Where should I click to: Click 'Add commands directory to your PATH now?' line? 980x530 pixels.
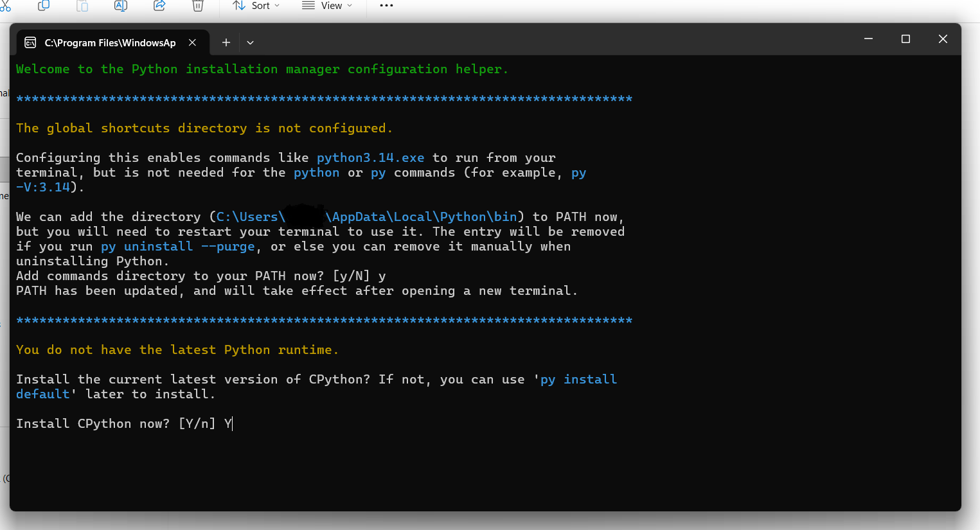tap(201, 276)
